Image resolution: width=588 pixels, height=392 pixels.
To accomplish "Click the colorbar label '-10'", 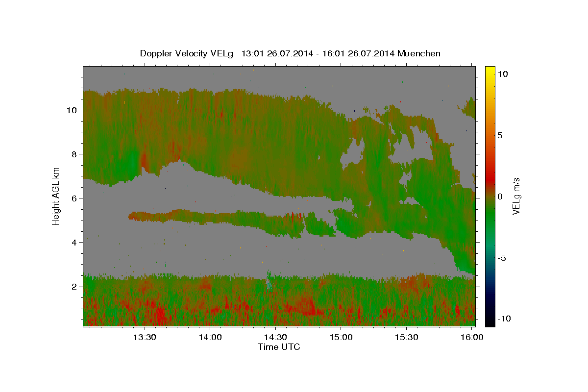I will tap(504, 318).
